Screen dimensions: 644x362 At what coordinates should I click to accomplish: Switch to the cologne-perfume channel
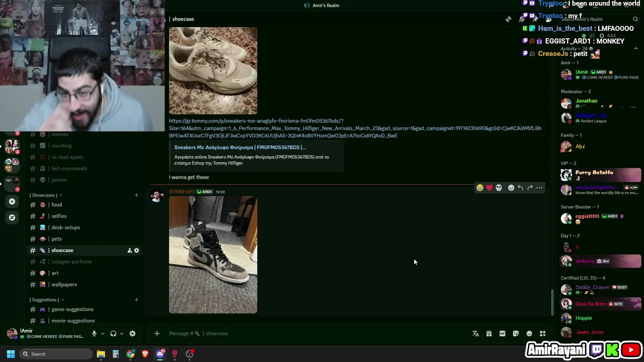[x=85, y=261]
